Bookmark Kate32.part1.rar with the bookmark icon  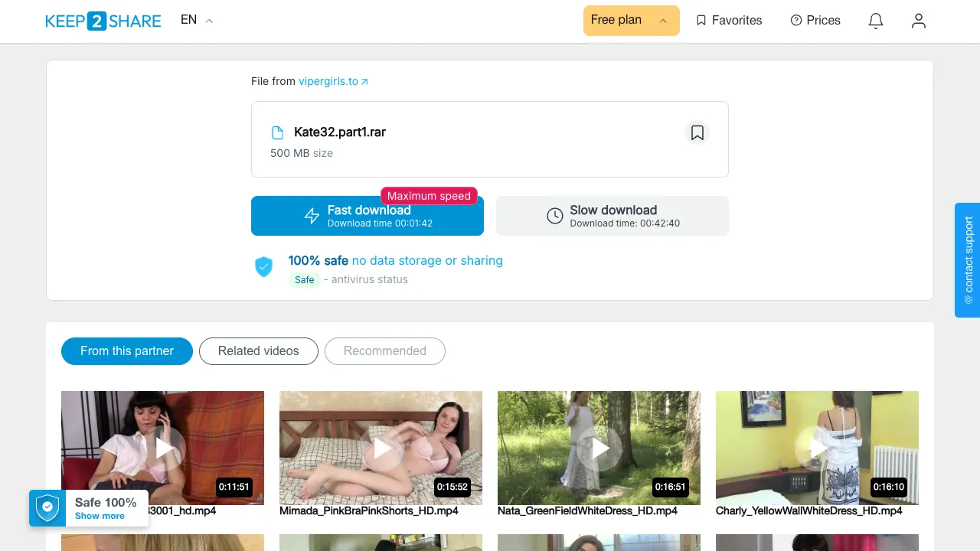[x=697, y=132]
